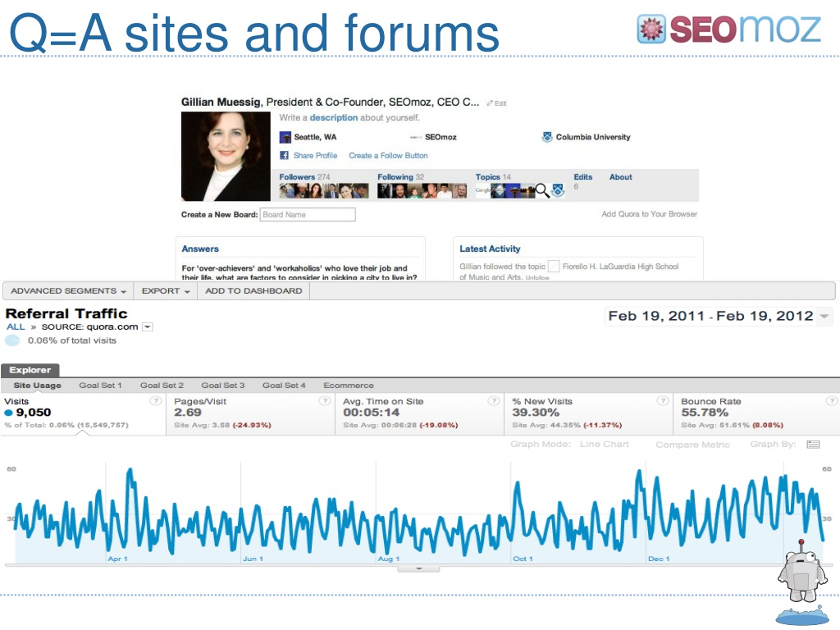Select the Site Usage tab
This screenshot has height=630, width=840.
click(37, 386)
